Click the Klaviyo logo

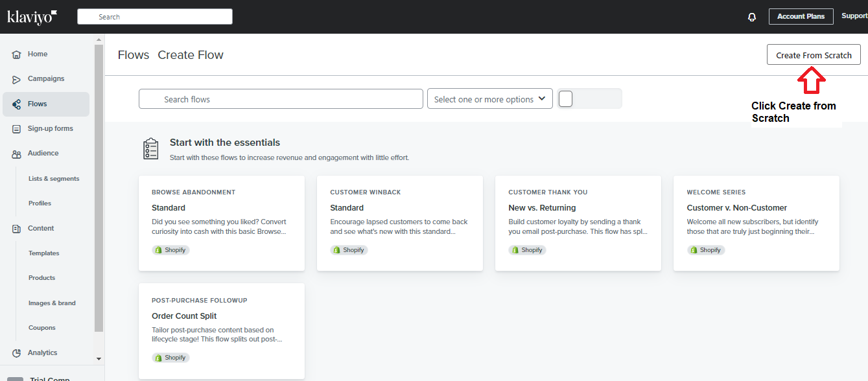(x=32, y=17)
